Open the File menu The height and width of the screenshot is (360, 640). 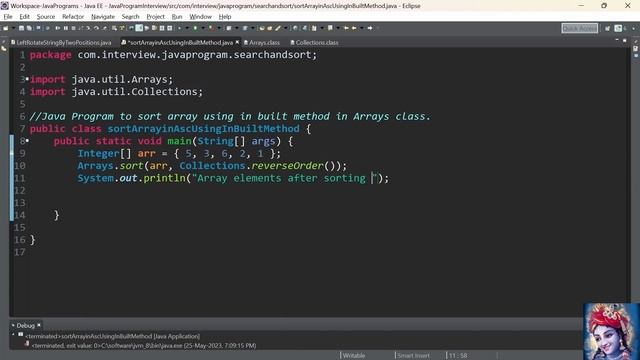click(x=8, y=17)
